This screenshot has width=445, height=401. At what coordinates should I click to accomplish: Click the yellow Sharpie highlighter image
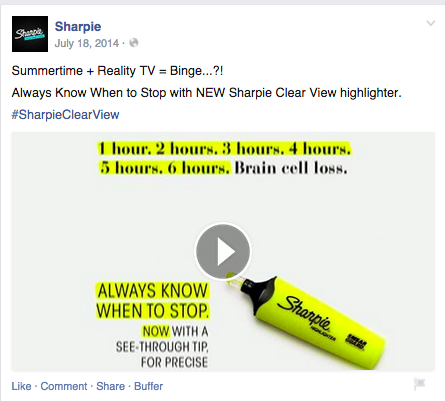(x=307, y=320)
